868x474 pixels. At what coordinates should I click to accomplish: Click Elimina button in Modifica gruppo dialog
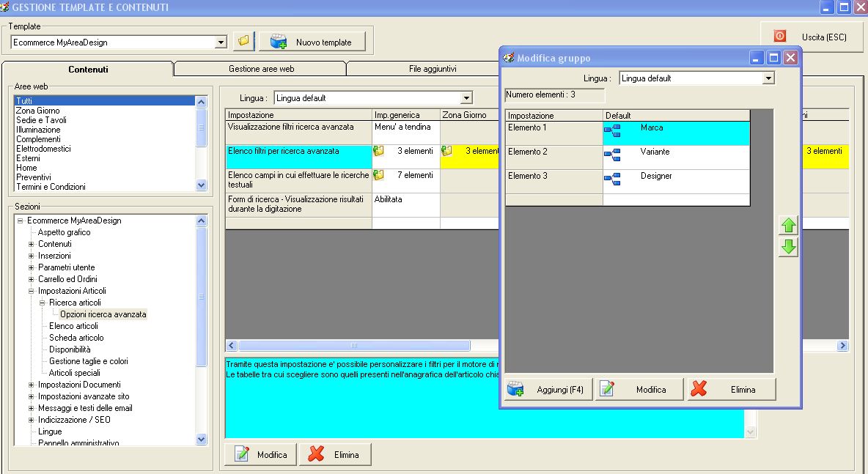coord(731,389)
